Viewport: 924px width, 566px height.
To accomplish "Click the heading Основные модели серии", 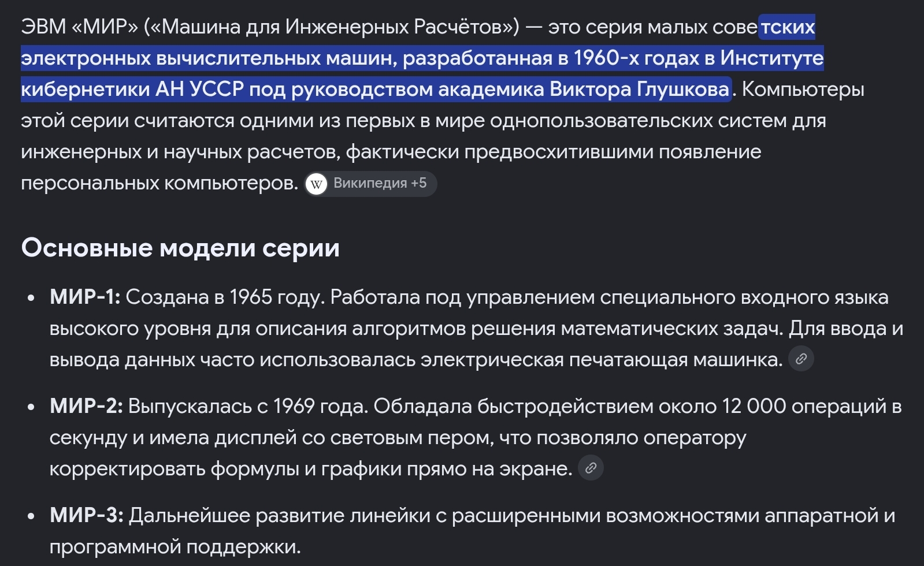I will pyautogui.click(x=180, y=248).
